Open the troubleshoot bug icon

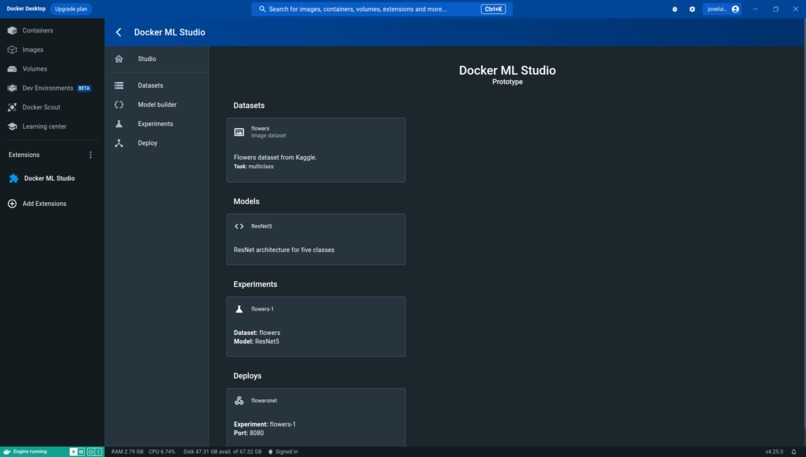click(674, 9)
